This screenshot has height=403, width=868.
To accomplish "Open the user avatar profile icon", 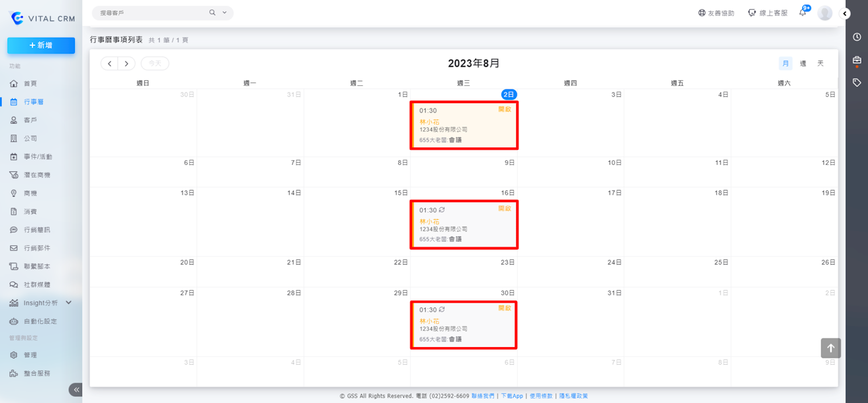I will 825,13.
